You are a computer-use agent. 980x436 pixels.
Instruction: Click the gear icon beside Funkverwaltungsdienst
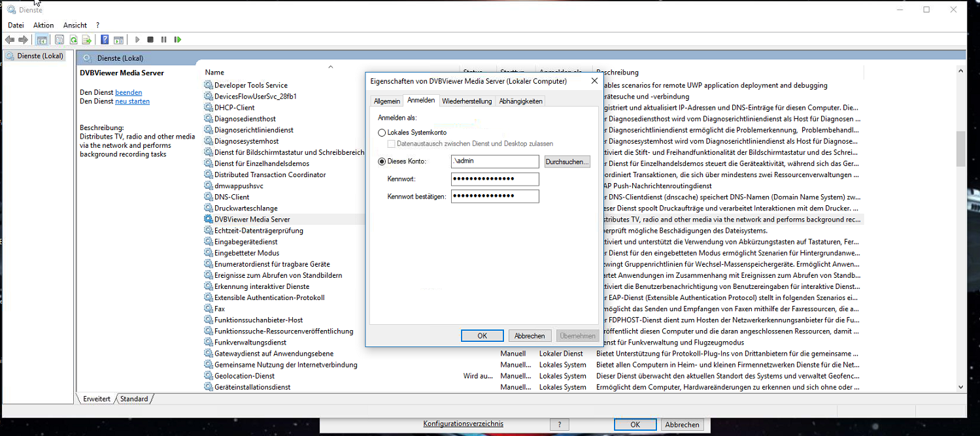point(209,342)
